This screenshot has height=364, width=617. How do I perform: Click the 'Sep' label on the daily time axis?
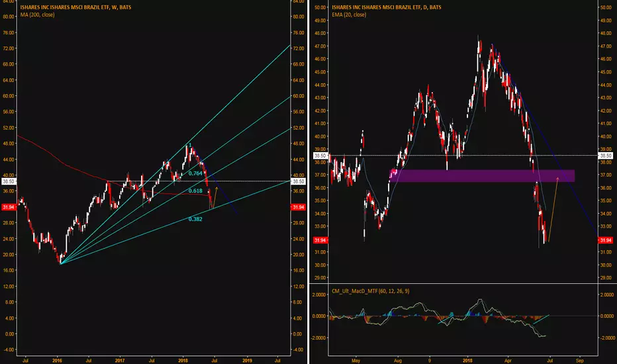click(580, 361)
